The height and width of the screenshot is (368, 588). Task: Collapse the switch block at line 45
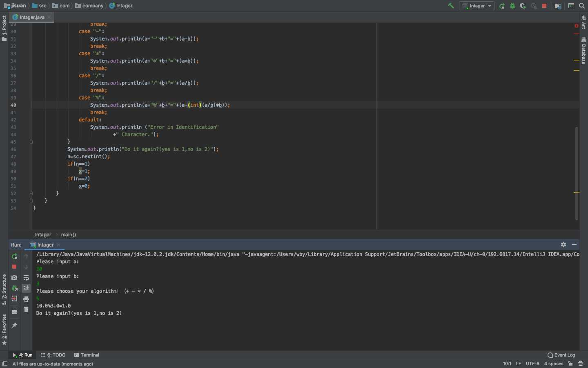pyautogui.click(x=31, y=142)
